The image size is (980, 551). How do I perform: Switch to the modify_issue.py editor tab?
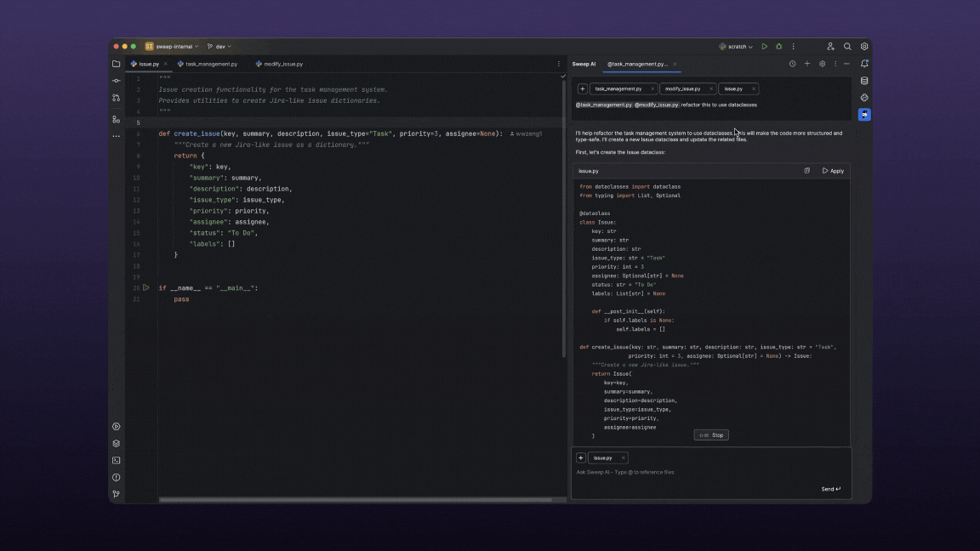[279, 64]
